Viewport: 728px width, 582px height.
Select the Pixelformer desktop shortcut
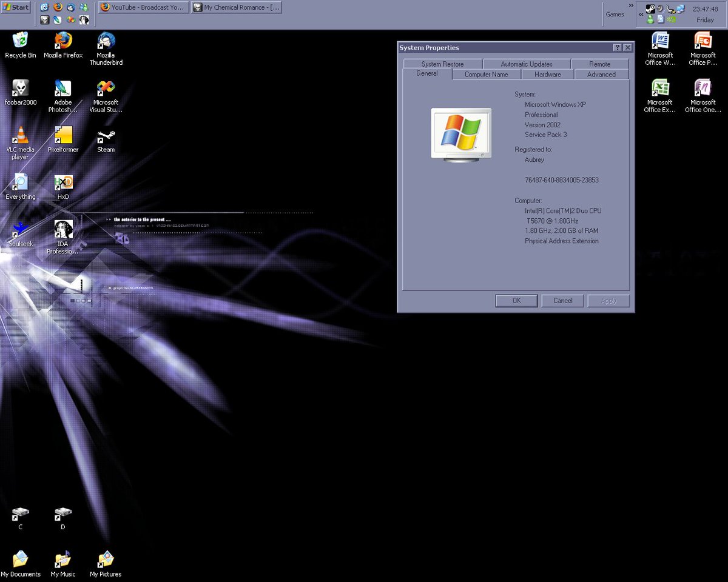pos(63,141)
